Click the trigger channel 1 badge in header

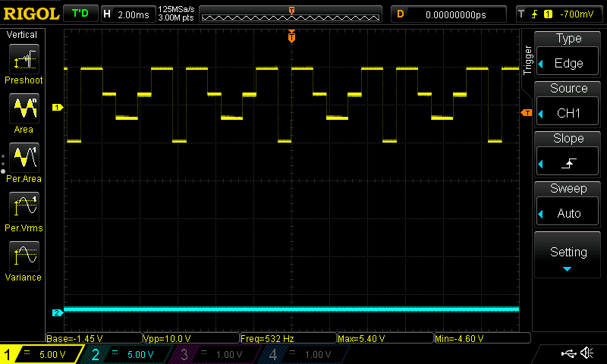[x=548, y=14]
